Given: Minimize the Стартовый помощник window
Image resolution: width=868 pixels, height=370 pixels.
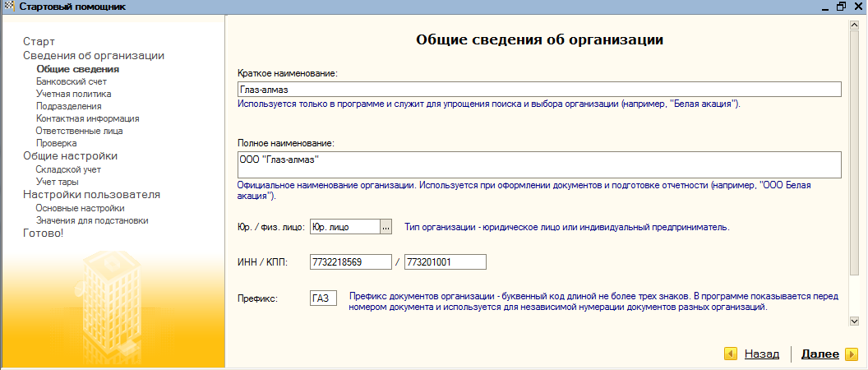Looking at the screenshot, I should (x=824, y=7).
